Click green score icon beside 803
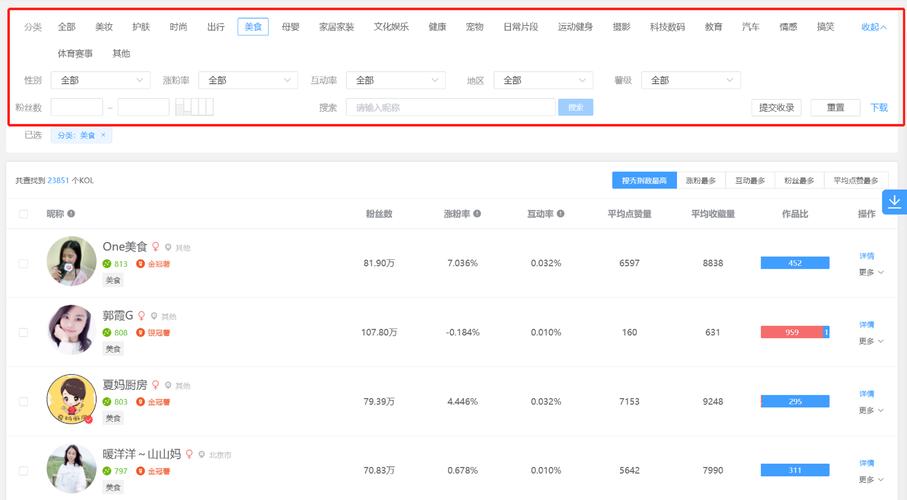Viewport: 907px width, 500px height. click(107, 402)
